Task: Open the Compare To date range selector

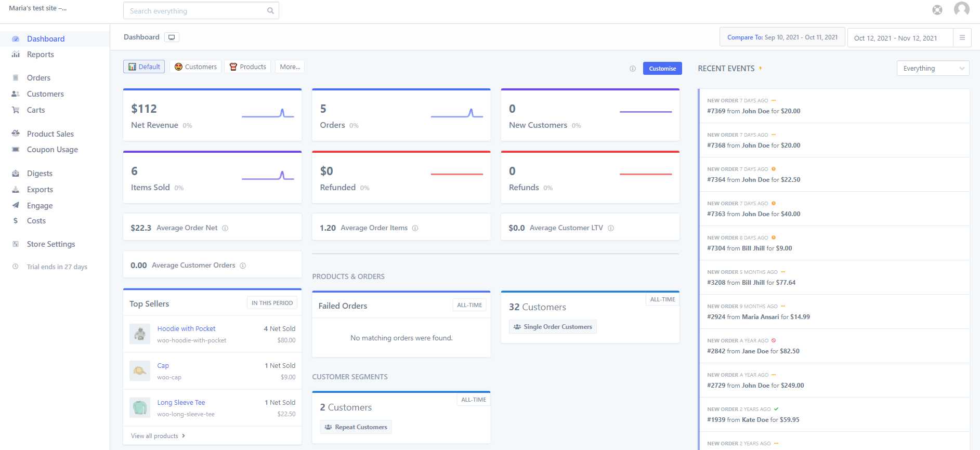Action: [782, 37]
